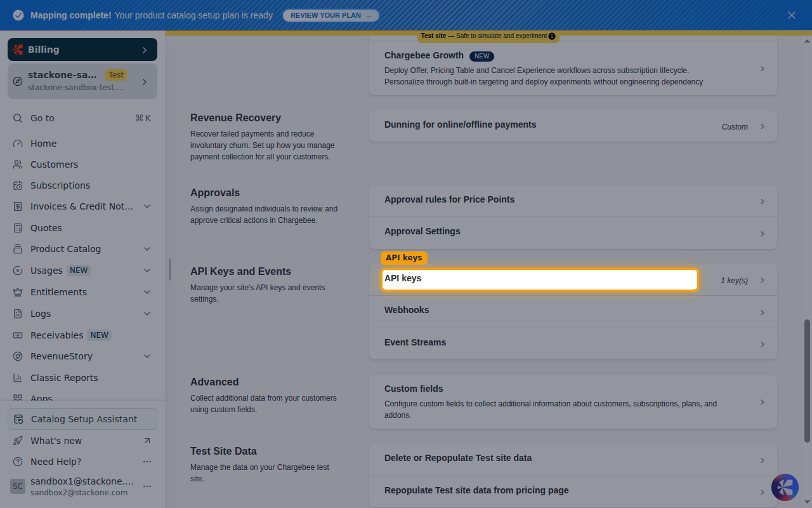
Task: Click the 'Revenue Recovery' section heading
Action: [x=235, y=118]
